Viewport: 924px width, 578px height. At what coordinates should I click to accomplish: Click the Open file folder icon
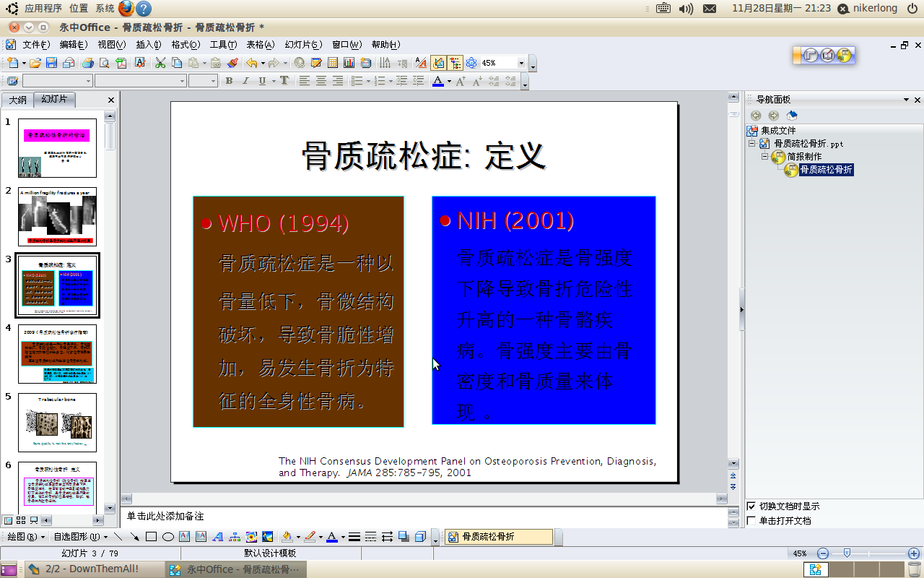click(x=35, y=63)
